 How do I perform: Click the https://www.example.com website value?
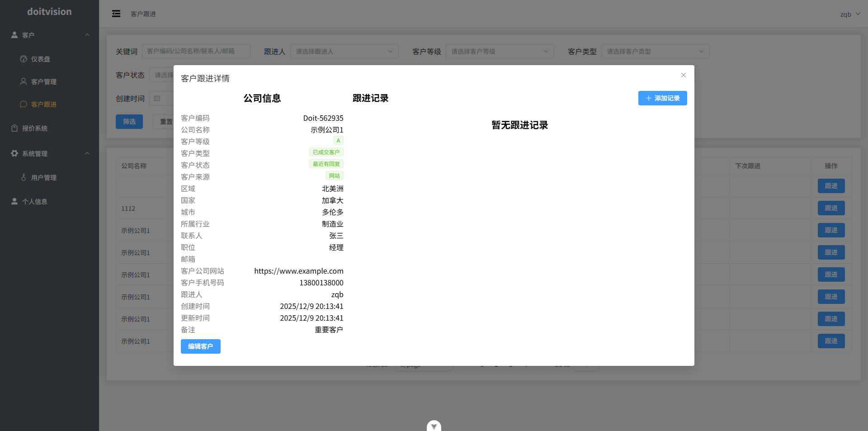click(299, 271)
